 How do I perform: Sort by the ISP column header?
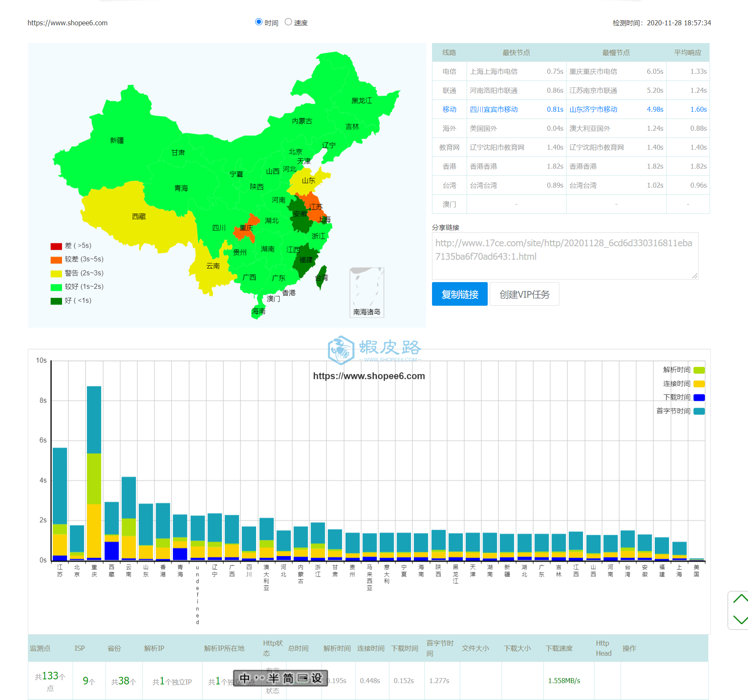80,648
